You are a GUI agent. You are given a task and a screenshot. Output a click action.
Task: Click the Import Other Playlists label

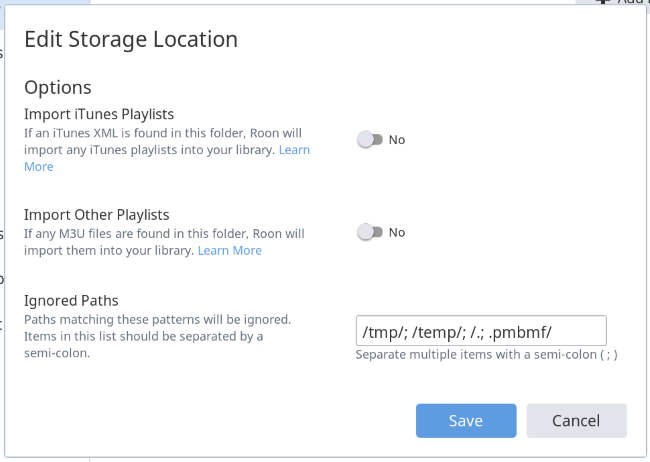click(97, 215)
